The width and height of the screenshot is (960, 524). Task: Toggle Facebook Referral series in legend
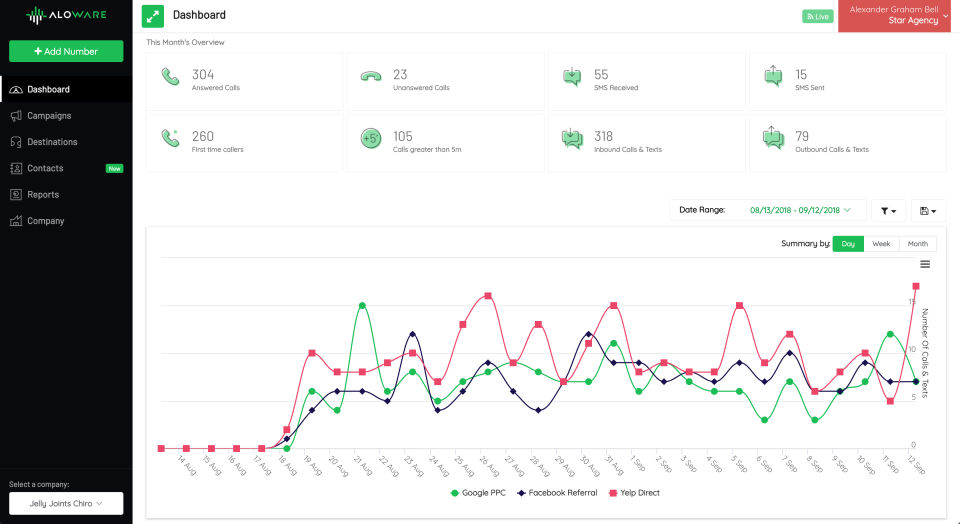[x=558, y=493]
